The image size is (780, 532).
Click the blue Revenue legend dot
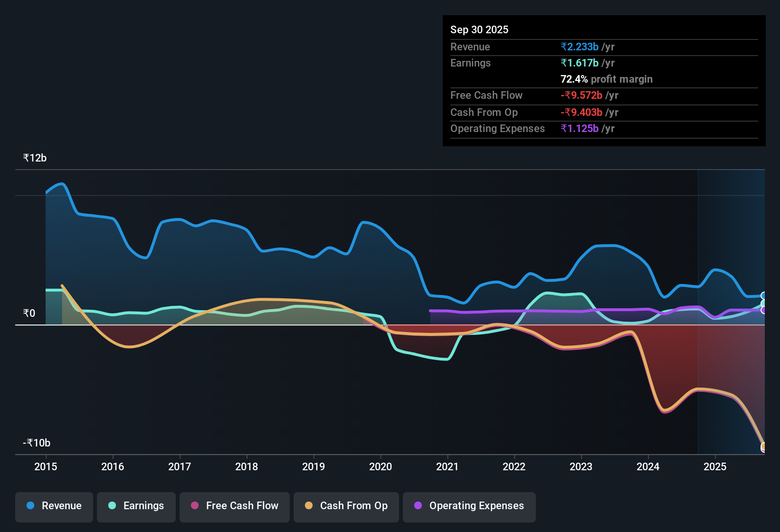pos(30,506)
